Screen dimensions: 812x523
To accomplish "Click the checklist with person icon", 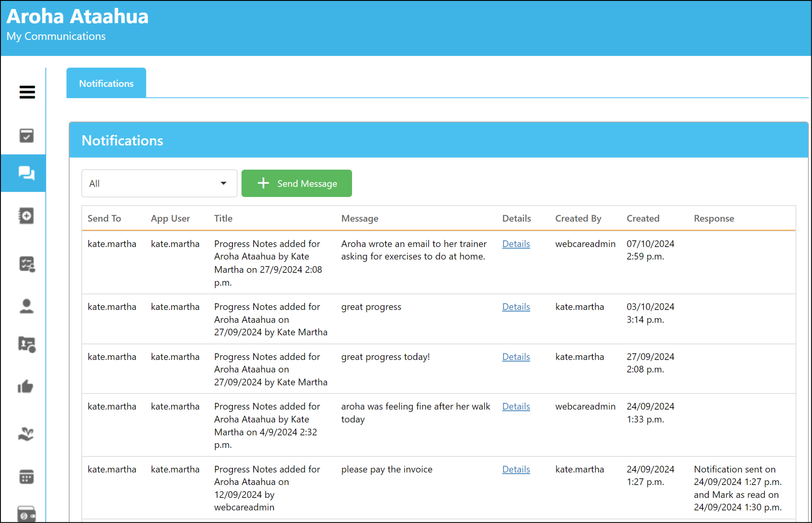I will [27, 264].
